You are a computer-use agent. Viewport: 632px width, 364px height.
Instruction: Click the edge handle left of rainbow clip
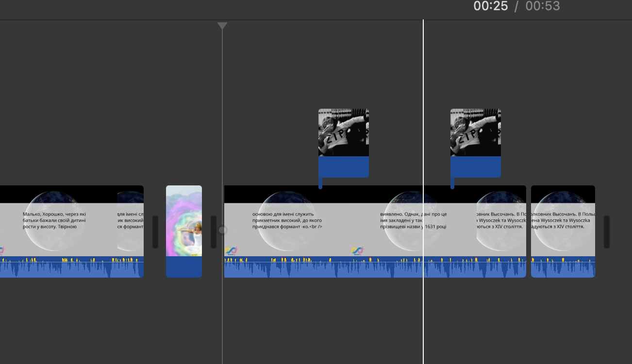155,232
